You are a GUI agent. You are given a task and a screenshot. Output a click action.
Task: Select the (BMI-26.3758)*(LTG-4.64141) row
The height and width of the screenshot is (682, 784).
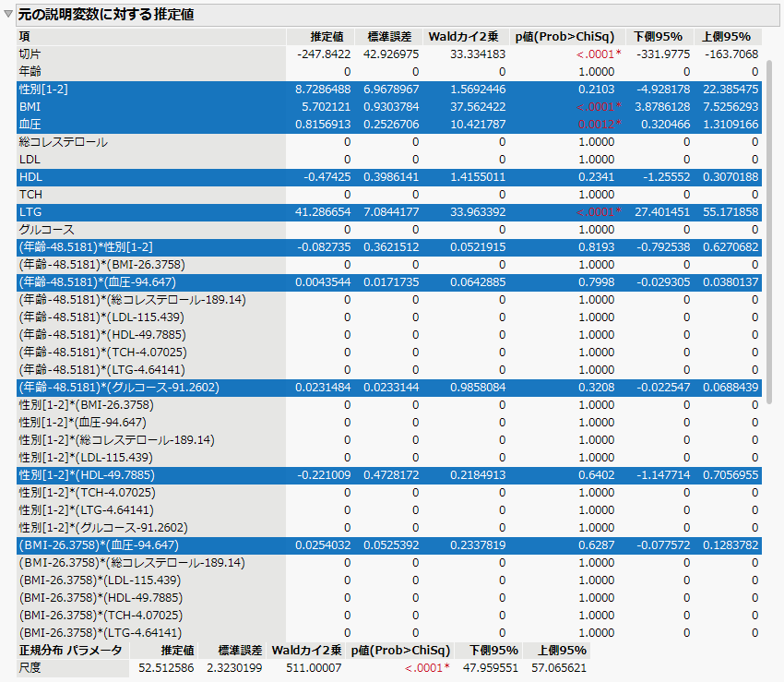pos(389,633)
